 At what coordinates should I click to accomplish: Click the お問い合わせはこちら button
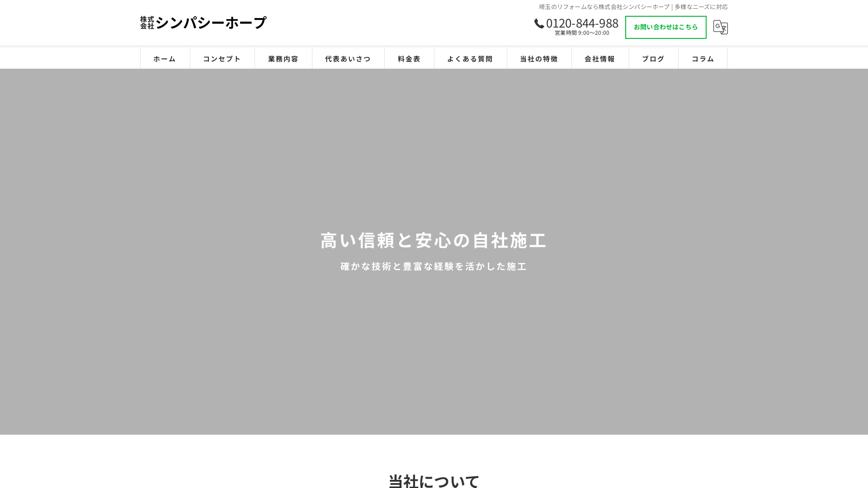pos(665,27)
